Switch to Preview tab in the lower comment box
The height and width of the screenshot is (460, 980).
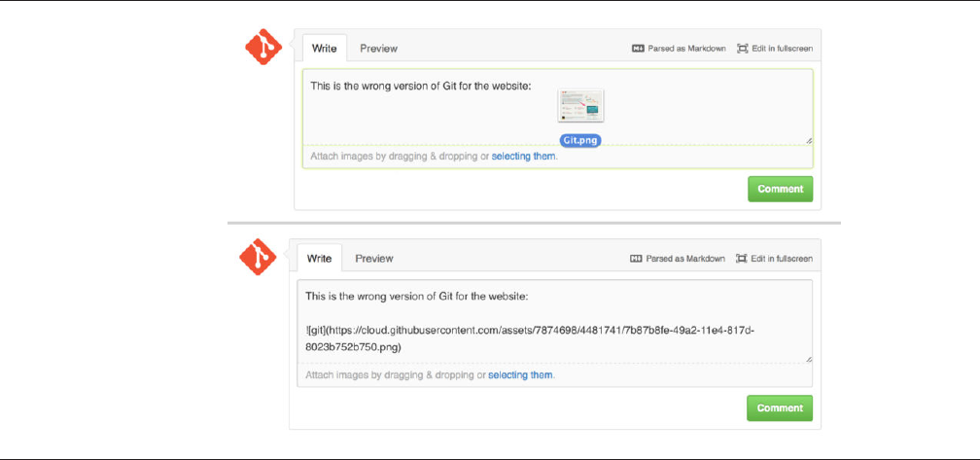tap(373, 259)
